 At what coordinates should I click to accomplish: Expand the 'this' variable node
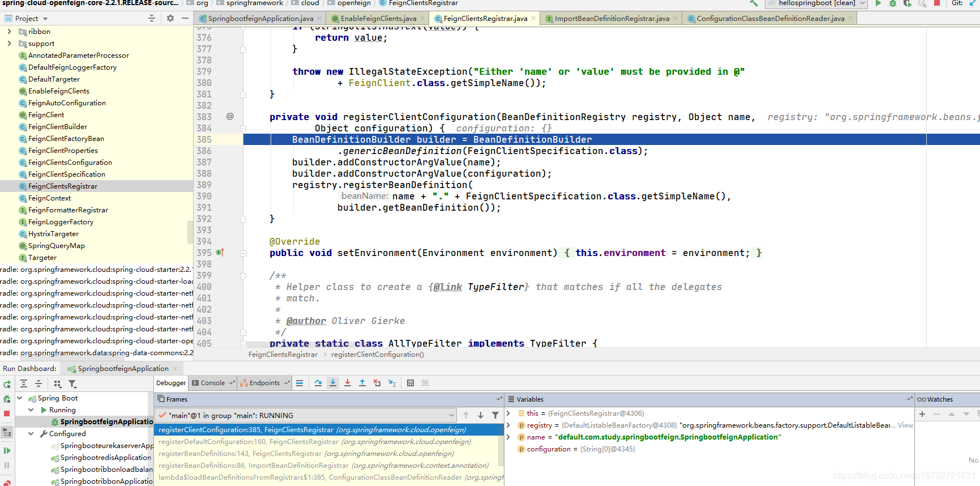pos(508,413)
